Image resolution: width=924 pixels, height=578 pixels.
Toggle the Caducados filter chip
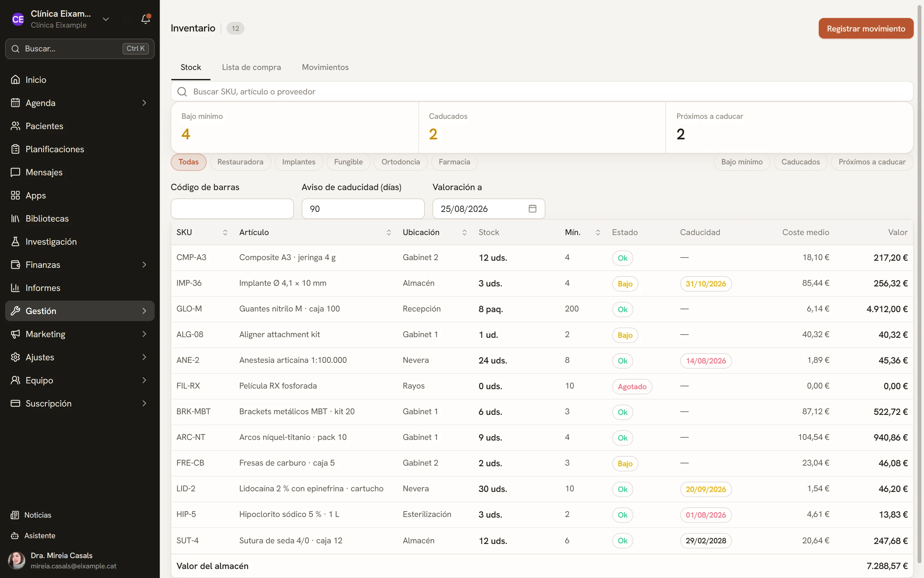pos(800,162)
